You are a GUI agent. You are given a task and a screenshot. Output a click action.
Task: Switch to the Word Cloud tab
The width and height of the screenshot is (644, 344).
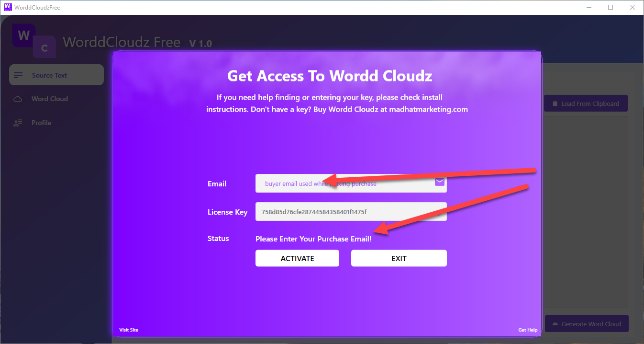coord(50,99)
